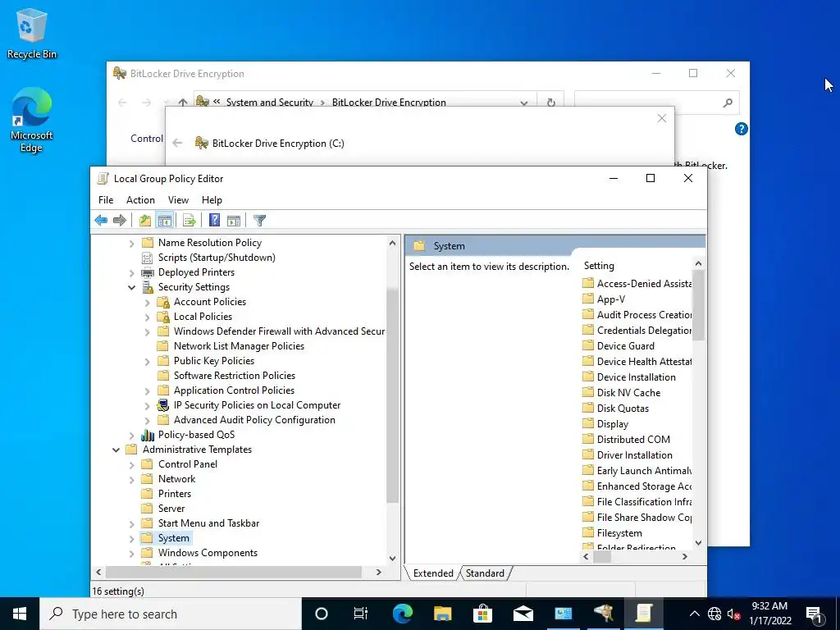Switch to the Extended tab

(x=433, y=573)
